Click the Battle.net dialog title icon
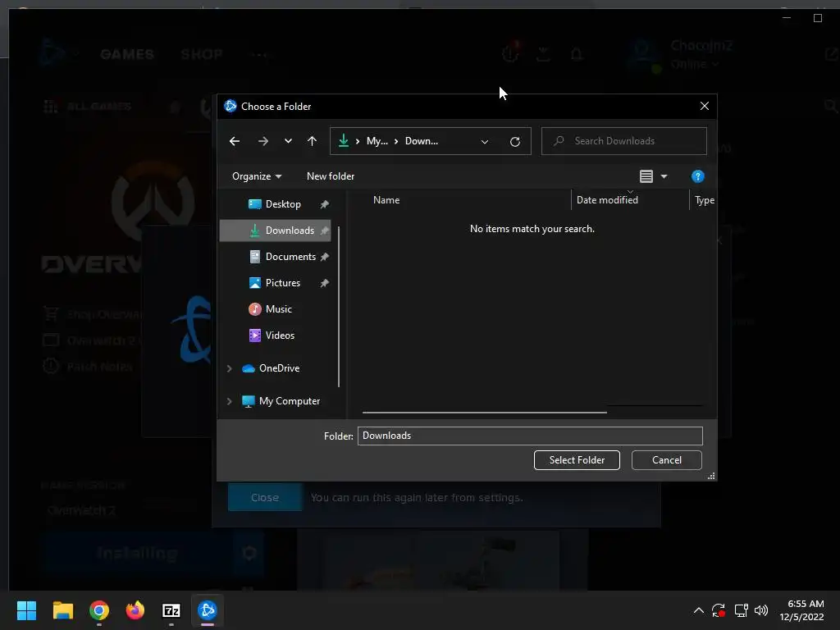Screen dimensions: 840x630 (x=231, y=106)
